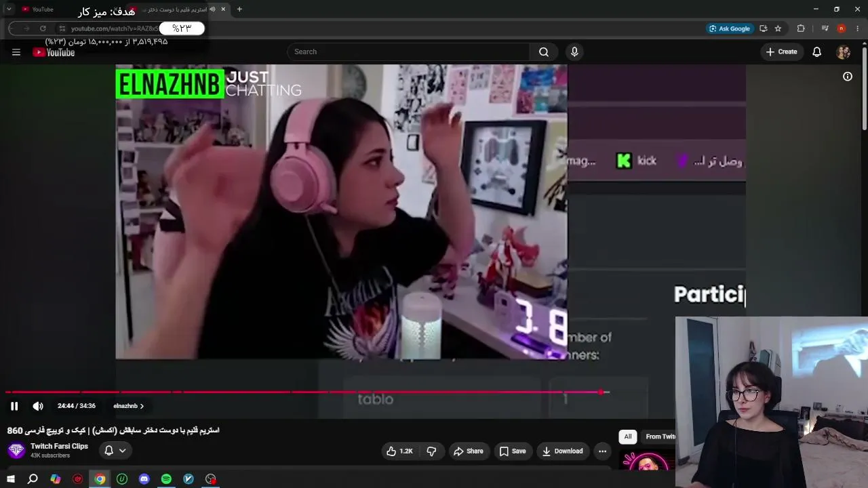Open a new browser tab
The width and height of the screenshot is (868, 488).
click(x=239, y=9)
